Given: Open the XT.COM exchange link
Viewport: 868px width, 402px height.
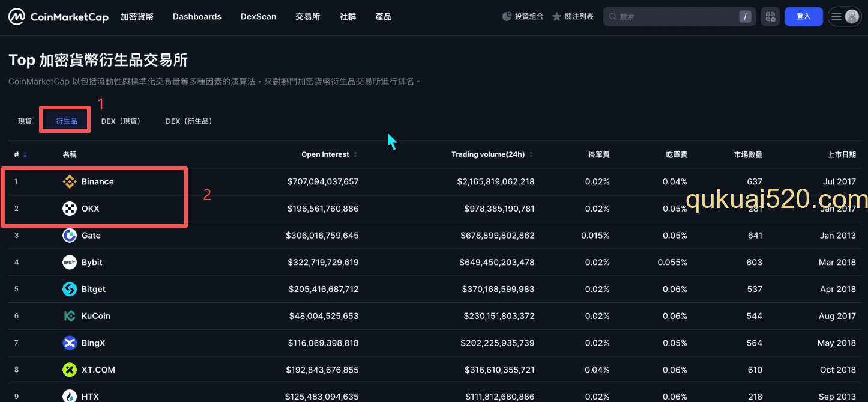Looking at the screenshot, I should 98,370.
